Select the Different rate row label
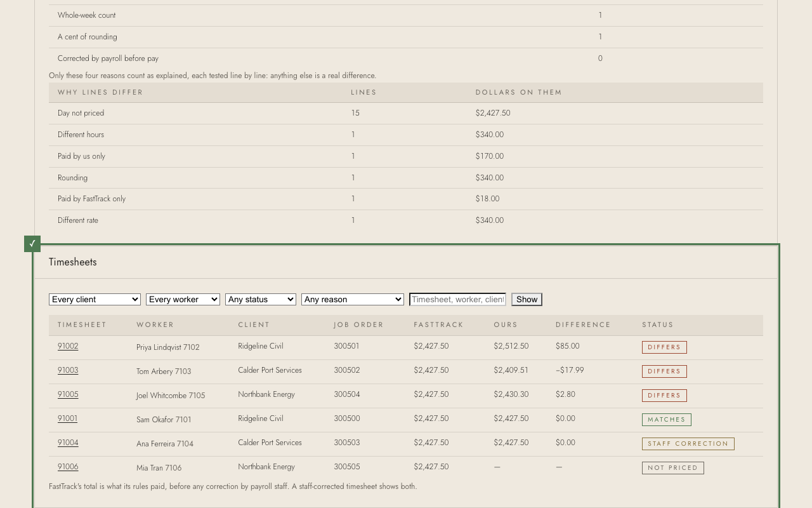The height and width of the screenshot is (508, 812). (x=78, y=220)
